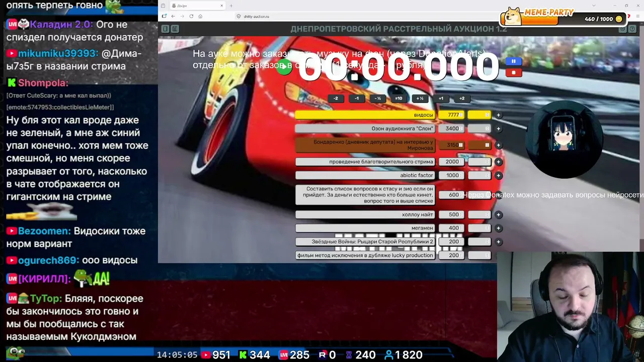Click the 500 amount field of 'холлоу найт'

[452, 215]
